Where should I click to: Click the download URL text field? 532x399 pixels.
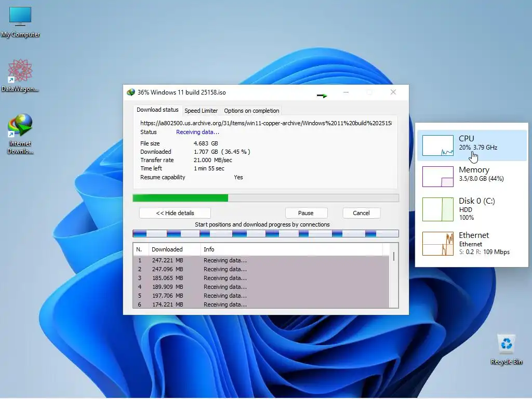[266, 123]
